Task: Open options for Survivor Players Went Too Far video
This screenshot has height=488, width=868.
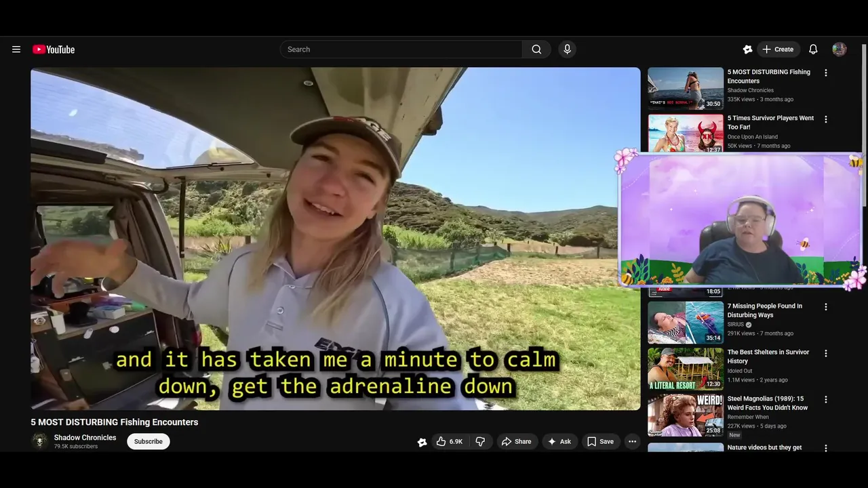Action: [825, 119]
